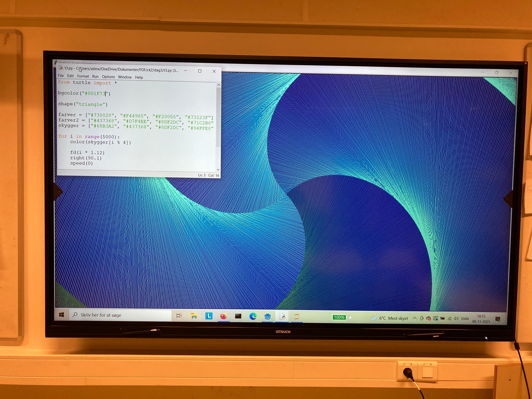Image resolution: width=532 pixels, height=399 pixels.
Task: Open the Options menu in IDLE editor
Action: [x=108, y=77]
